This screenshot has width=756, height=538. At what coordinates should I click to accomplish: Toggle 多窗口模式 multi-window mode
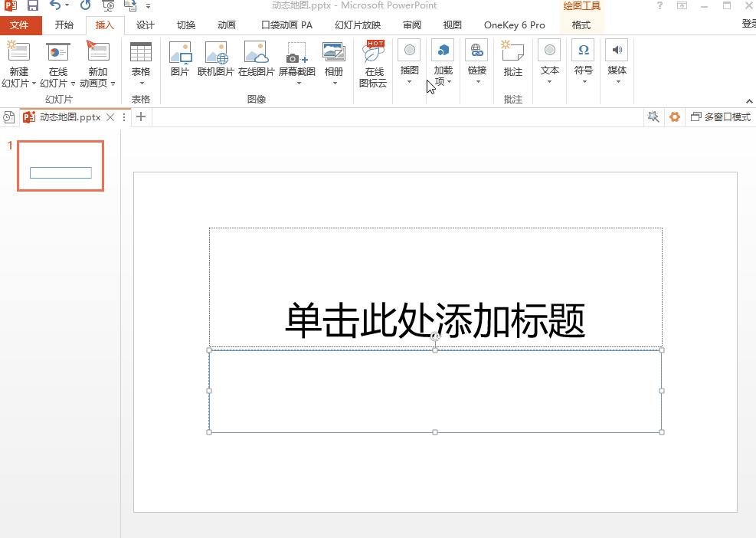[718, 116]
